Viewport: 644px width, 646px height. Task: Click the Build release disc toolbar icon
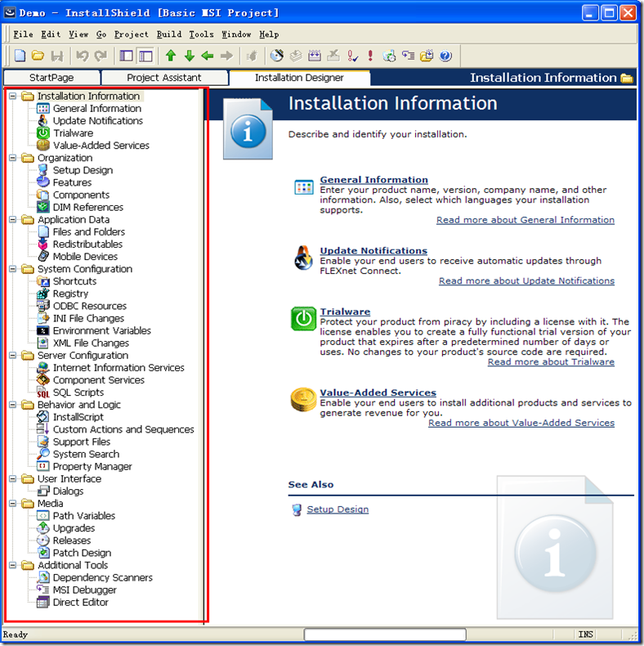tap(277, 56)
